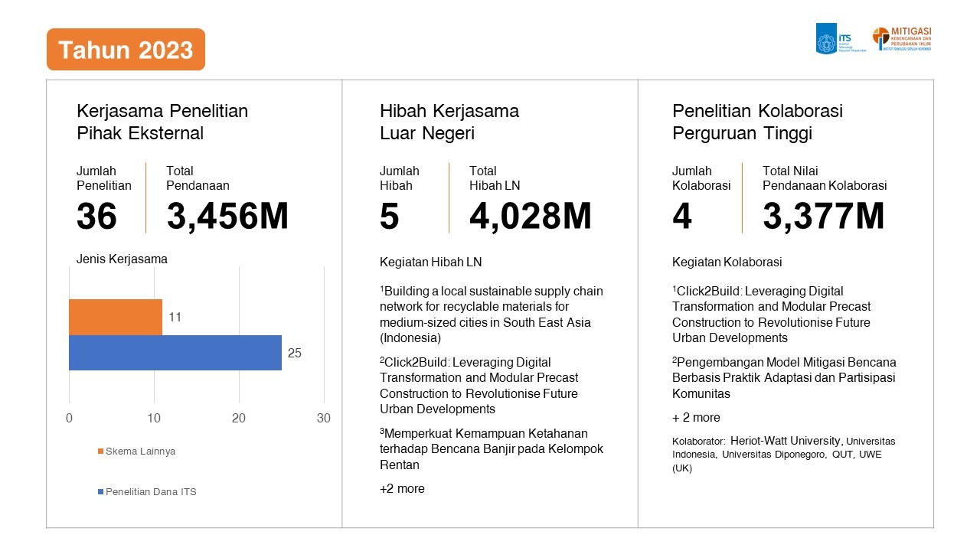Click the Hibah Kerjasama Luar Negeri heading

449,122
